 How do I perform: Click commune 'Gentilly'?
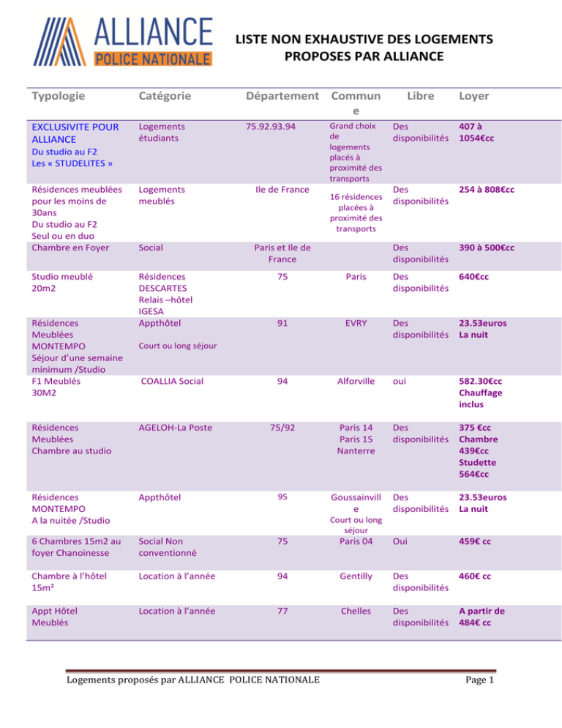click(x=356, y=576)
